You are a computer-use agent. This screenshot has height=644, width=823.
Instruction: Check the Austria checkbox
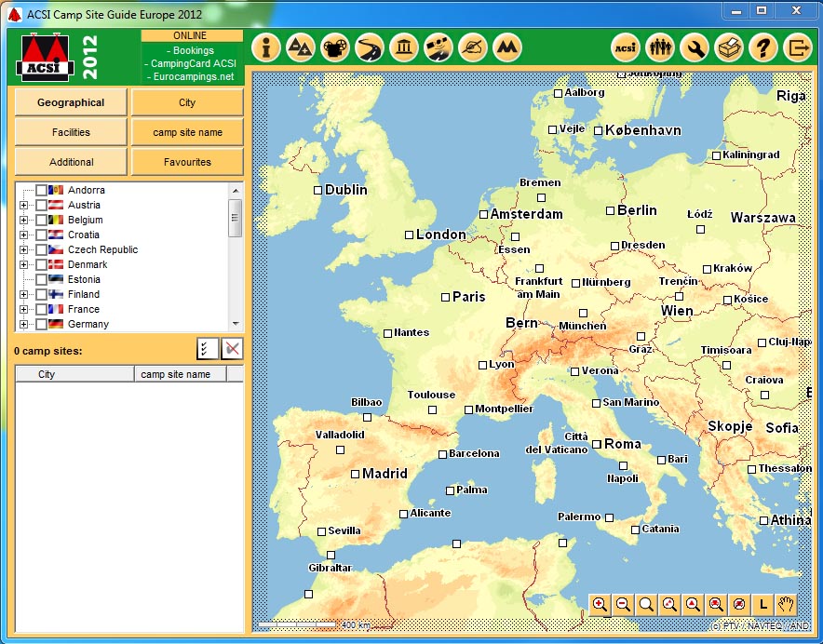(41, 206)
